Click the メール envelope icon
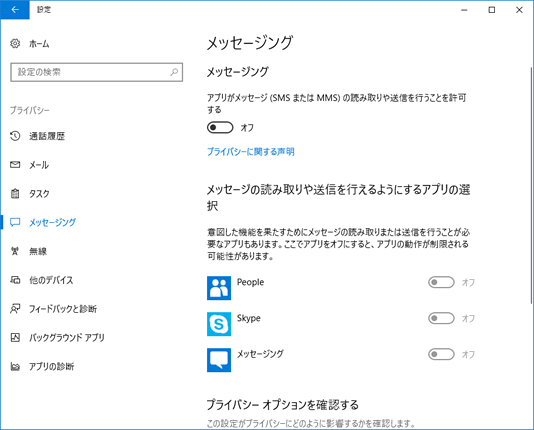534x430 pixels. coord(15,165)
